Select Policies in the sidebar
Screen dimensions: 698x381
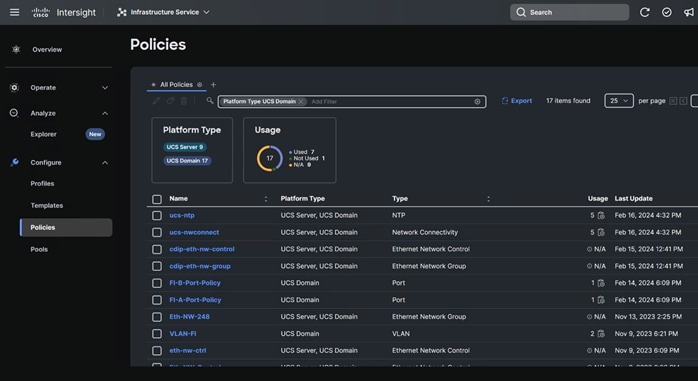point(66,227)
